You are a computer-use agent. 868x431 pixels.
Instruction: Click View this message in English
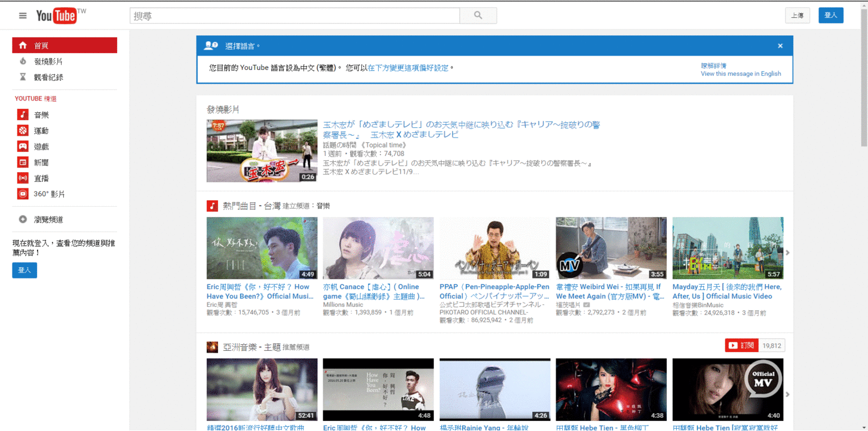(x=741, y=74)
